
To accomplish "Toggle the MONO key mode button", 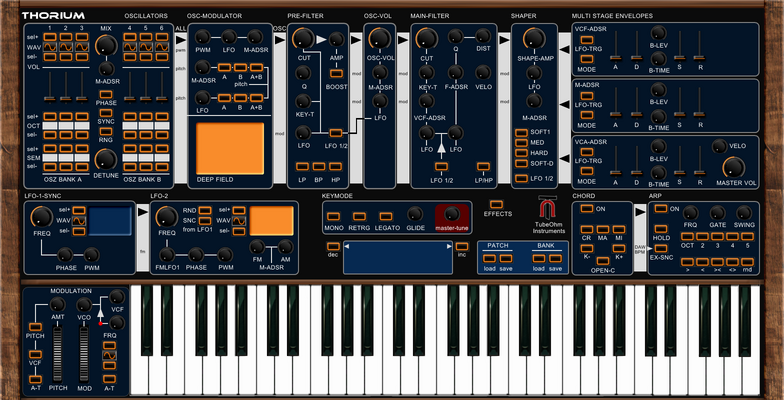I will [333, 216].
